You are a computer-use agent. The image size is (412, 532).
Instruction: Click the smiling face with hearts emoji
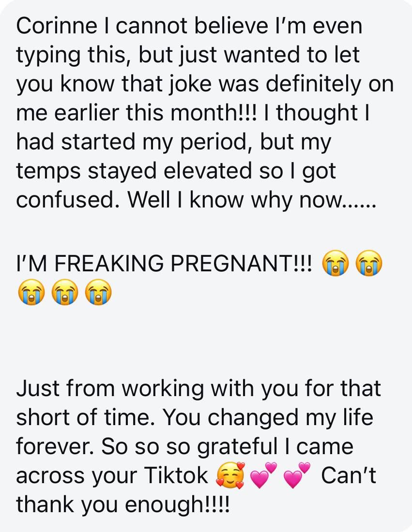point(230,476)
